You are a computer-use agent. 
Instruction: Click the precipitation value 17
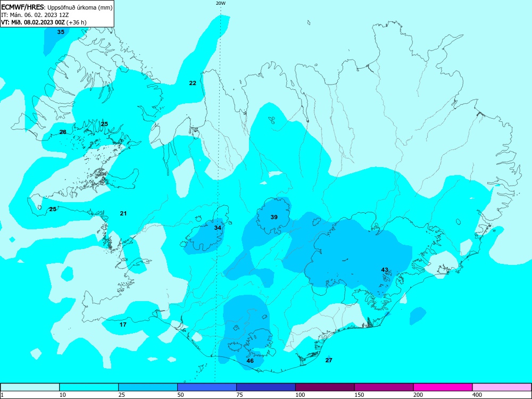point(123,325)
